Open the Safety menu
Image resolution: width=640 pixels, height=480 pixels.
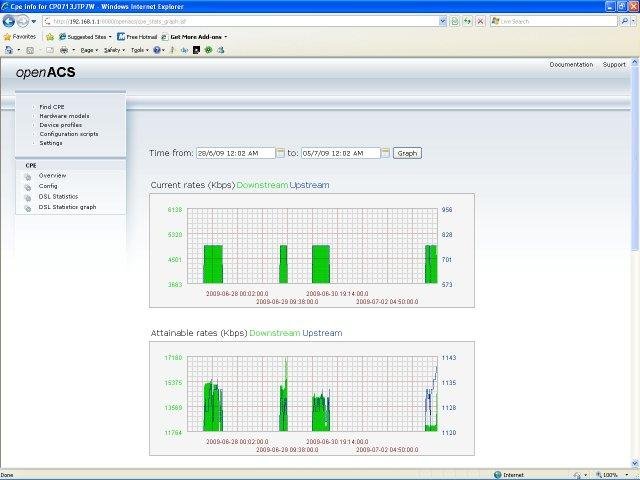114,50
